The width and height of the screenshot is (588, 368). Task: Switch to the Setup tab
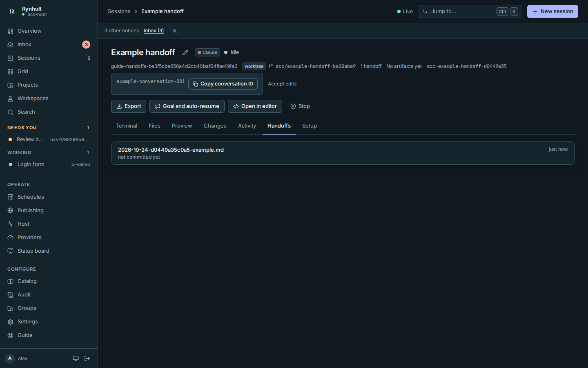(310, 126)
